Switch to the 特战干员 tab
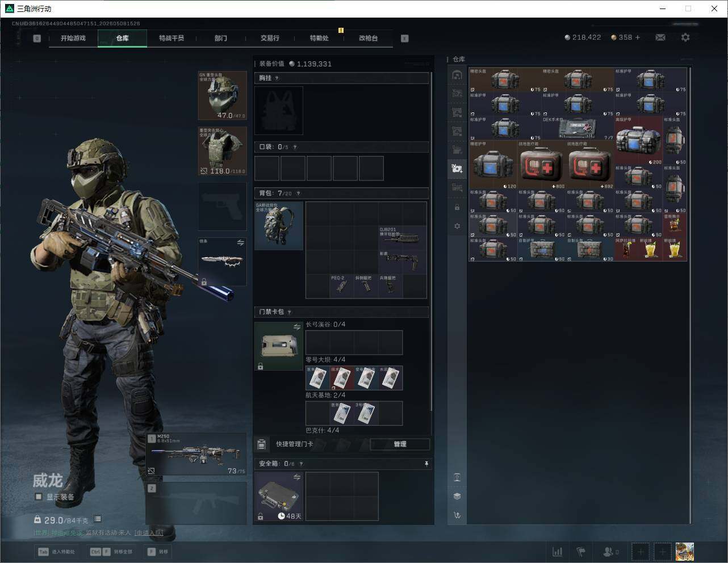Viewport: 728px width, 563px height. coord(171,38)
